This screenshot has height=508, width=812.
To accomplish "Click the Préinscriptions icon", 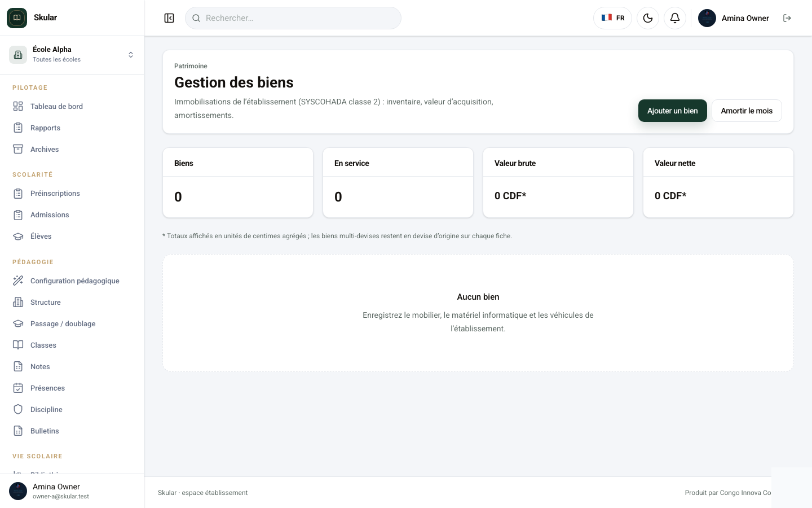I will pyautogui.click(x=18, y=193).
